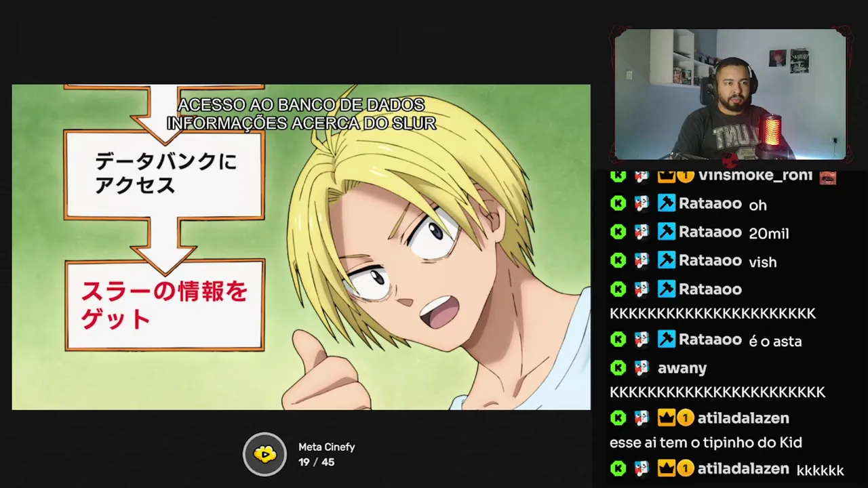This screenshot has width=868, height=488.
Task: Open the profile of username "awany"
Action: click(x=682, y=368)
